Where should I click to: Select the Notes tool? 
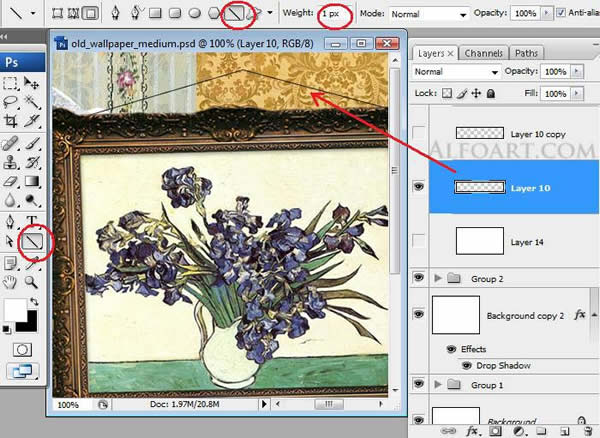10,263
